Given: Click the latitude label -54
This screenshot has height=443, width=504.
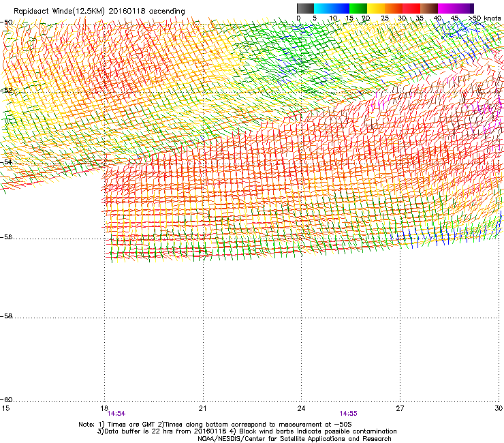Looking at the screenshot, I should (x=6, y=162).
